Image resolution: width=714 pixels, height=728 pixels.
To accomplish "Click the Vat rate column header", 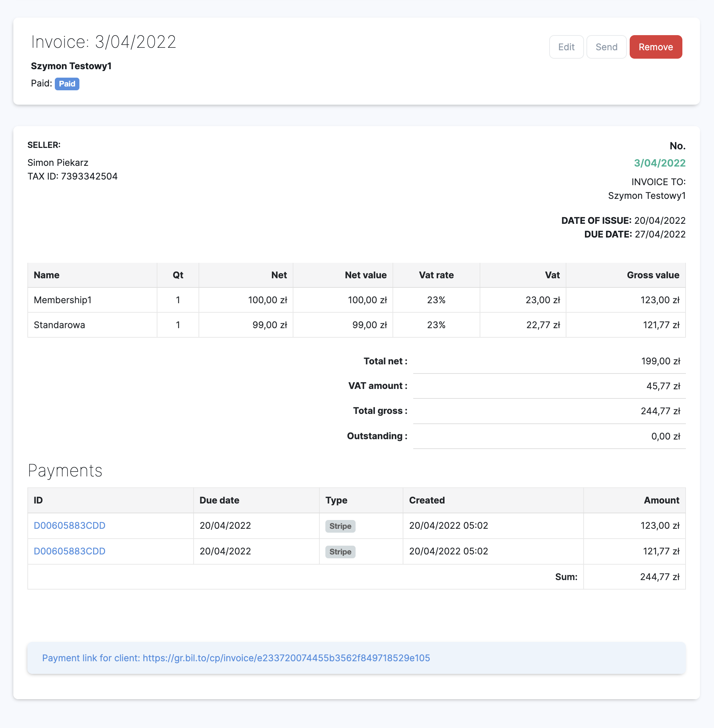I will [x=436, y=275].
